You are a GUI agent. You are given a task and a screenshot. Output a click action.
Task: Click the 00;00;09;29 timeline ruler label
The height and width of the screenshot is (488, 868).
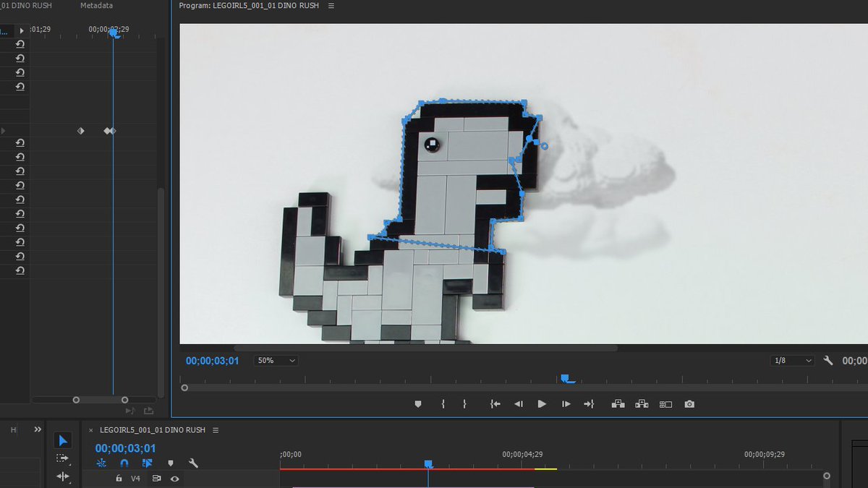point(765,455)
